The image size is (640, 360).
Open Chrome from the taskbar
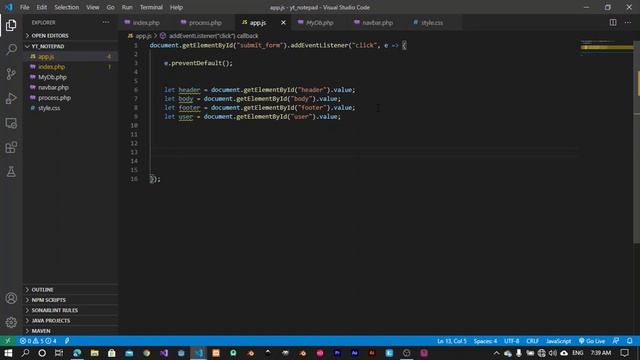coord(147,353)
